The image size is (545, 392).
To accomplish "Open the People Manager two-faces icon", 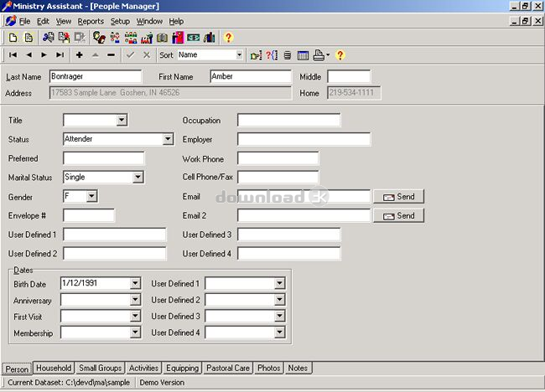I will click(x=100, y=38).
